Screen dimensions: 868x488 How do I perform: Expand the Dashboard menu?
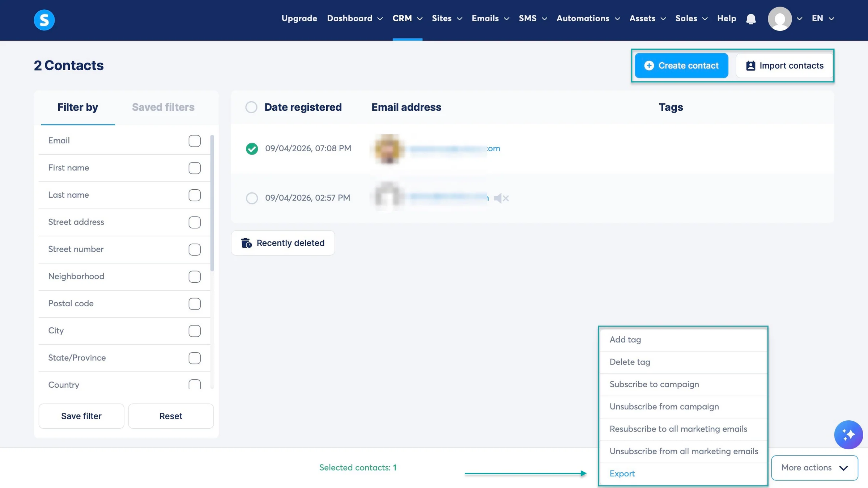pos(355,18)
